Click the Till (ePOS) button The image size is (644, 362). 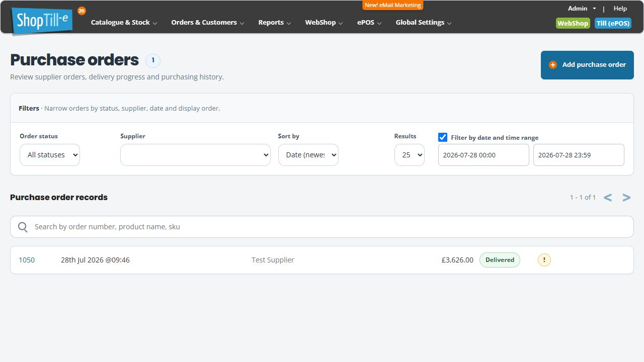pos(613,23)
